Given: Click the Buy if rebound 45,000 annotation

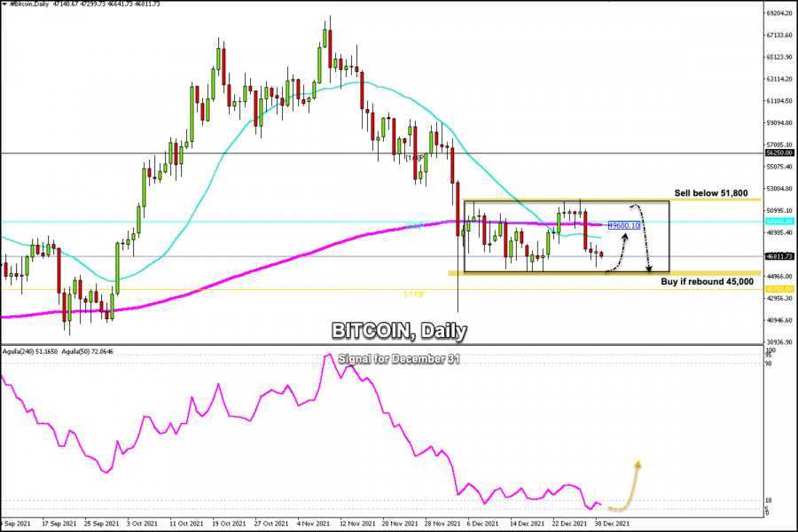Looking at the screenshot, I should click(x=707, y=282).
